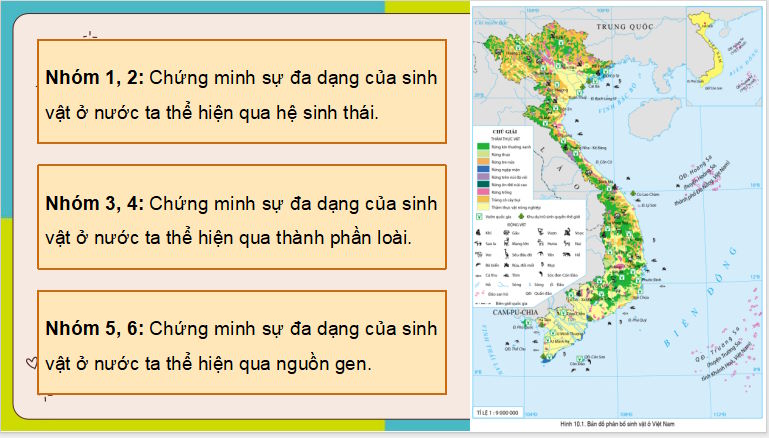Image resolution: width=769 pixels, height=438 pixels.
Task: Click 'Vườn quốc gia' legend icon
Action: [x=480, y=216]
